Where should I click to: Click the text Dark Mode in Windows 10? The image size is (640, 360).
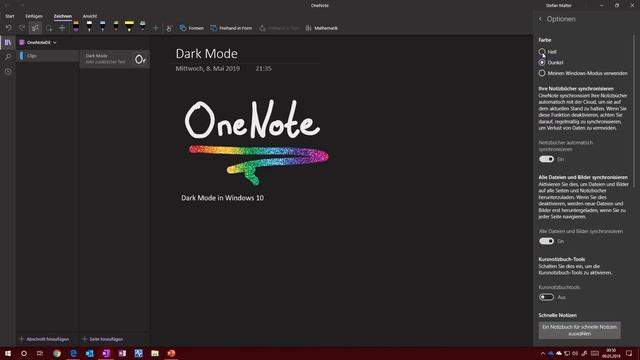[222, 198]
